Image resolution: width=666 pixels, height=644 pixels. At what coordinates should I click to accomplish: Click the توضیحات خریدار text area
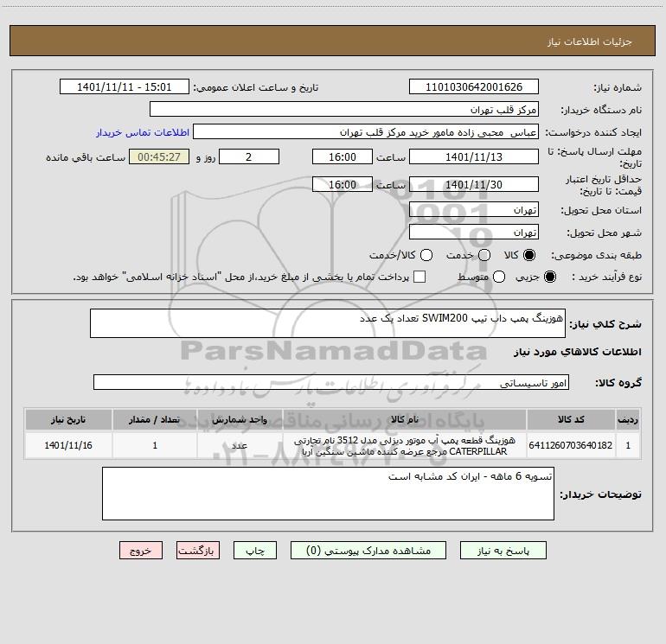coord(328,494)
